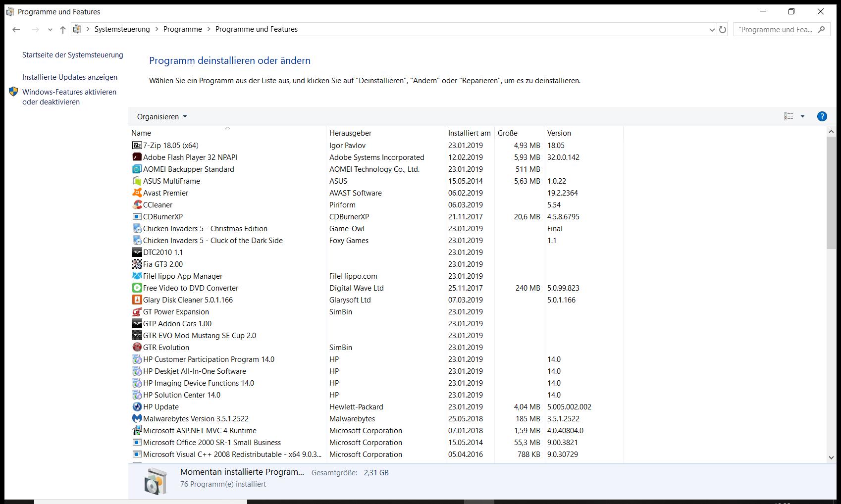The image size is (841, 504).
Task: Click the Adobe Flash Player icon
Action: [137, 157]
